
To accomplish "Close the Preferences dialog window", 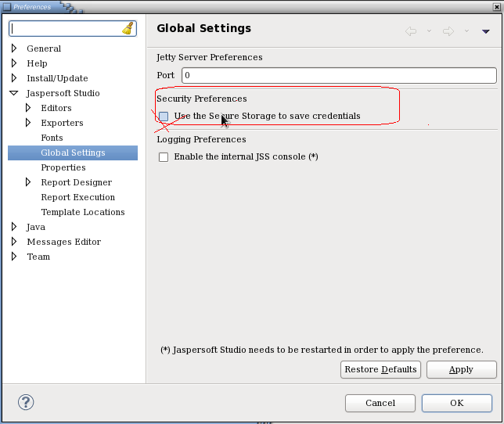I will tap(497, 7).
